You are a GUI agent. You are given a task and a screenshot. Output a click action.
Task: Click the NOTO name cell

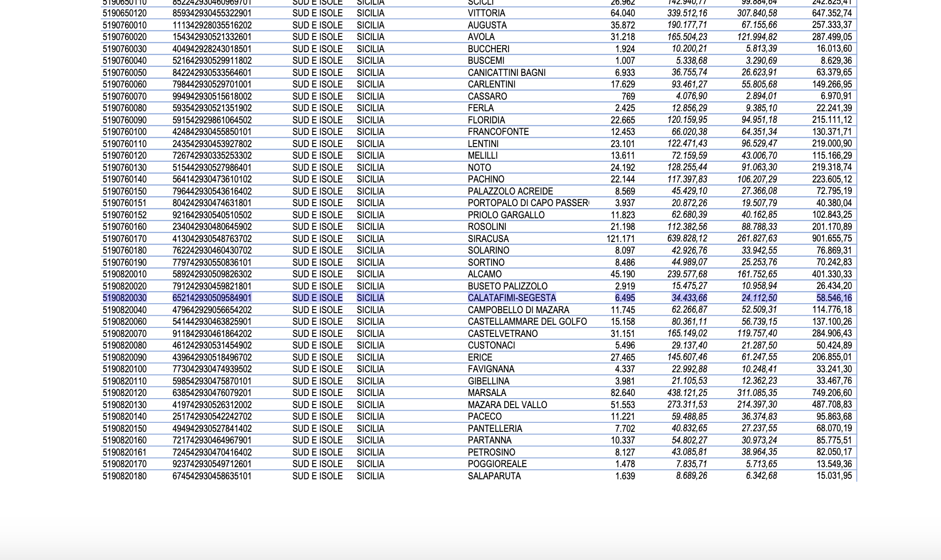(479, 168)
